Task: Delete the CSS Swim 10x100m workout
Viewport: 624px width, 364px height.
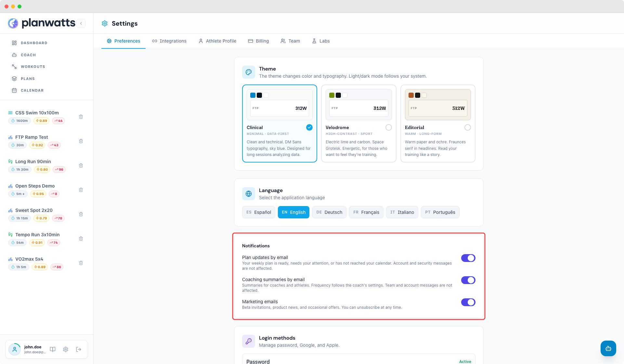Action: 81,117
